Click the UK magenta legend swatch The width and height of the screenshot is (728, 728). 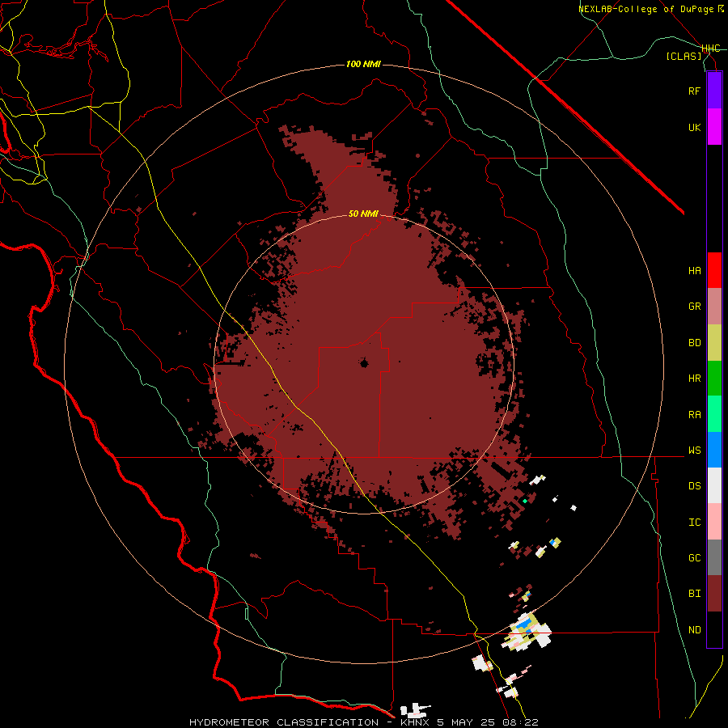coord(714,127)
